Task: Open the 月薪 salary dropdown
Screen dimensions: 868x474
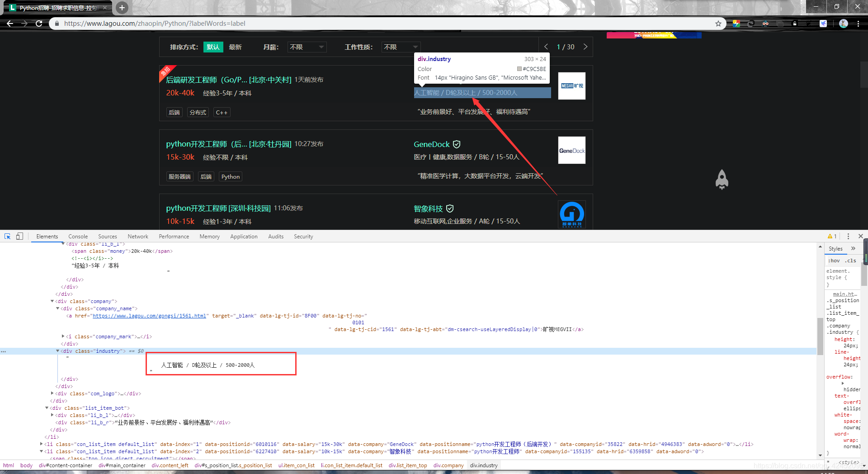Action: (x=307, y=47)
